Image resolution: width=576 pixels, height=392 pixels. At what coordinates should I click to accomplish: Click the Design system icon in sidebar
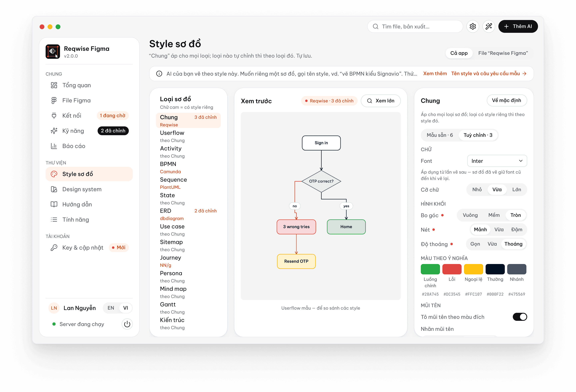[54, 189]
